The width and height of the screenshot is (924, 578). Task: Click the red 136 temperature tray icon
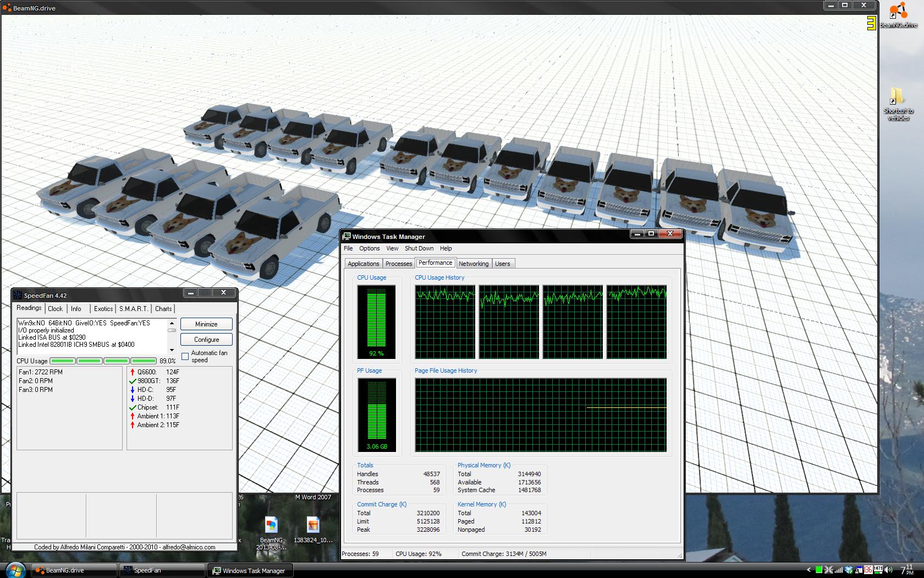868,570
